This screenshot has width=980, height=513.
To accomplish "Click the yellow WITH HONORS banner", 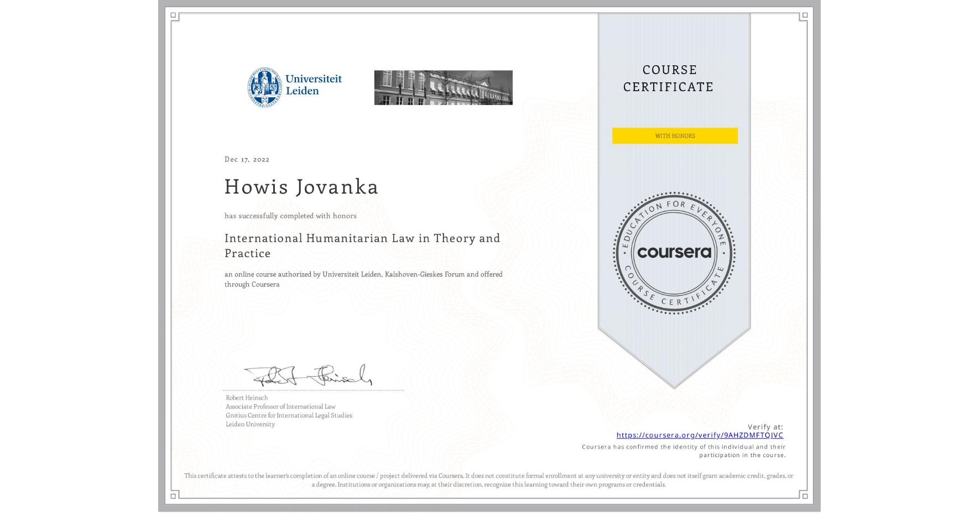I will (674, 135).
